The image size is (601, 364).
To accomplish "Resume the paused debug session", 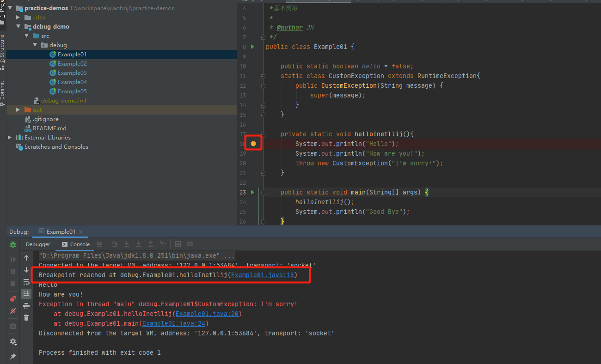I will click(x=12, y=259).
